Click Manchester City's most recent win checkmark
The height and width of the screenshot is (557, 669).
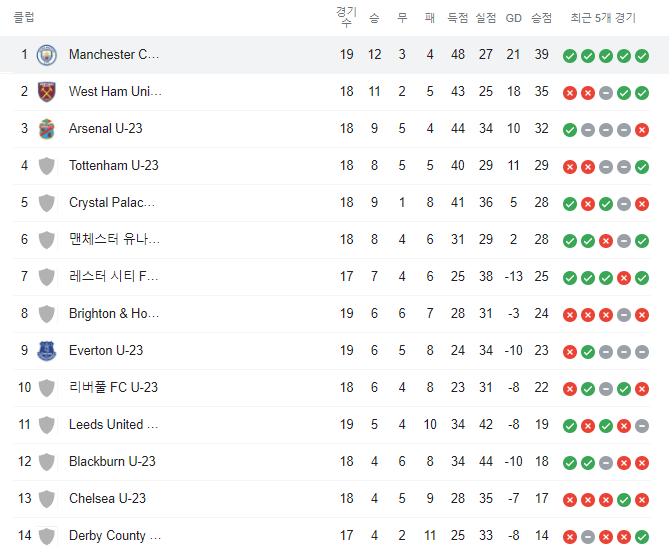tap(642, 56)
